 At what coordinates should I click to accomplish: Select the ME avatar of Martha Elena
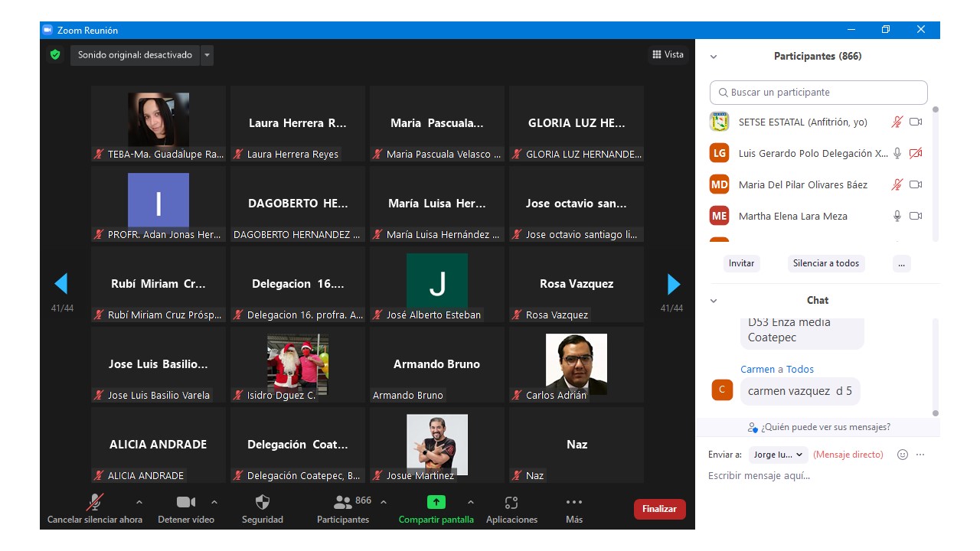(x=719, y=216)
